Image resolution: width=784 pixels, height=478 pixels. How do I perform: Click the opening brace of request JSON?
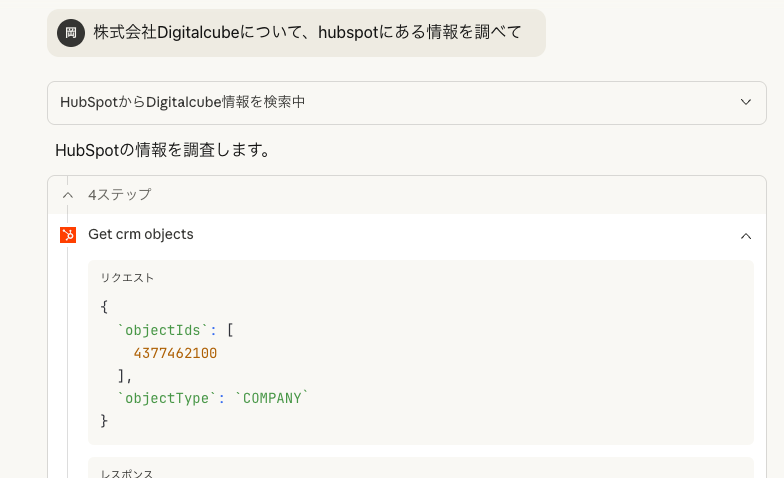pos(105,307)
